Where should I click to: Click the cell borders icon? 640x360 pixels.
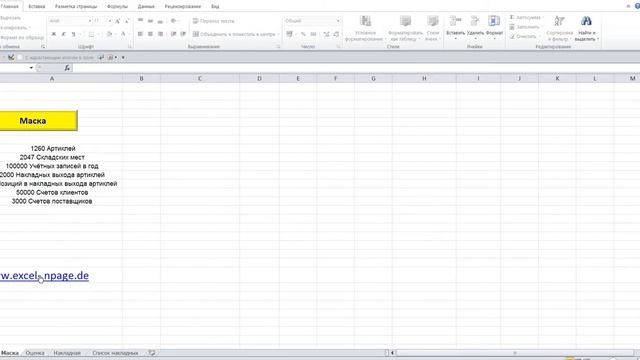91,34
